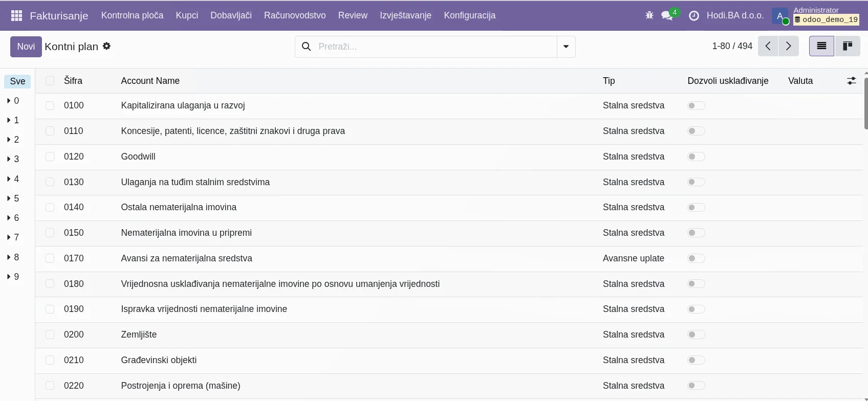Go to next page of records
The image size is (868, 401).
click(x=788, y=46)
